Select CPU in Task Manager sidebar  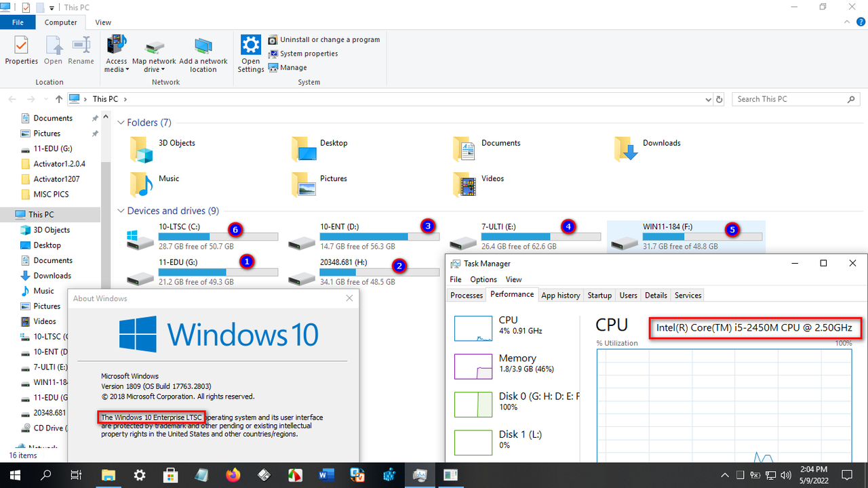coord(517,329)
